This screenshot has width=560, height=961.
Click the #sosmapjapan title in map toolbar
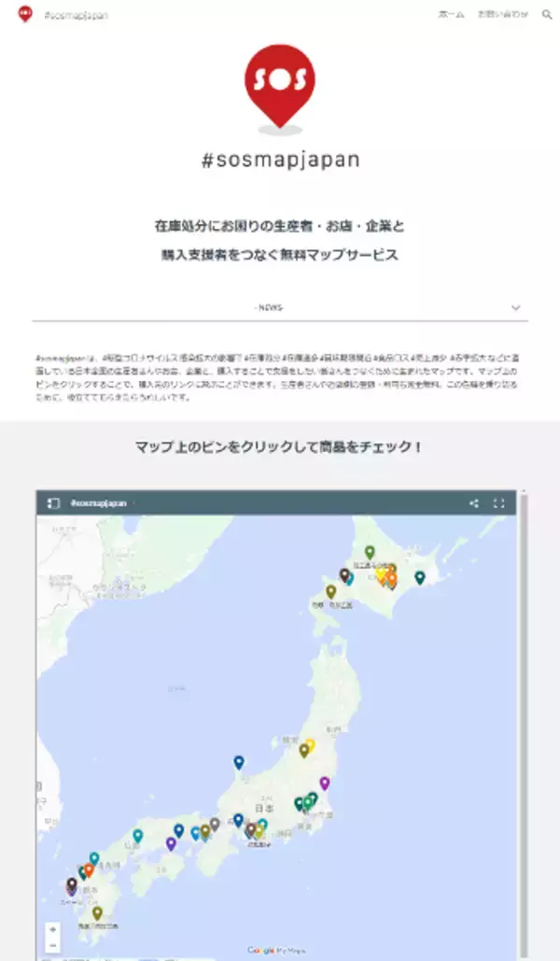click(x=98, y=503)
